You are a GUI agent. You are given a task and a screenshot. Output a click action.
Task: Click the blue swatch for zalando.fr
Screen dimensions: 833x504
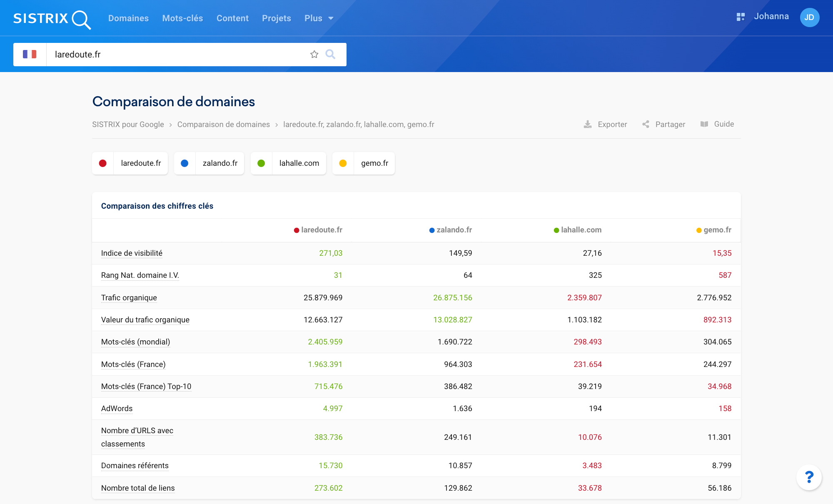point(185,163)
